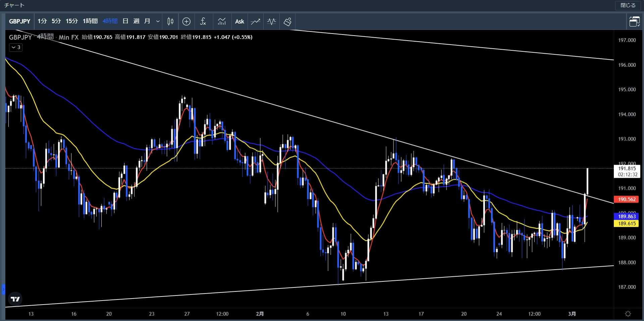This screenshot has width=644, height=321.
Task: Click the 189.000 price axis label
Action: click(x=627, y=238)
